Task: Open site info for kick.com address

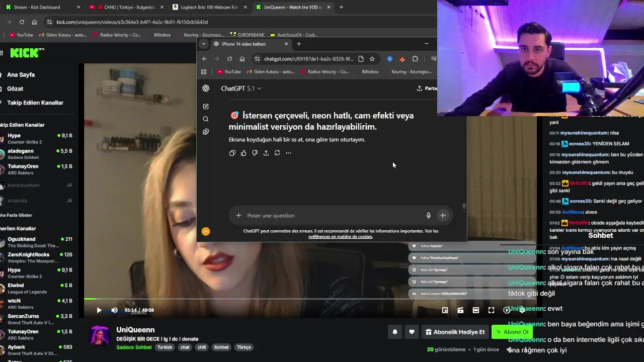Action: pos(49,22)
